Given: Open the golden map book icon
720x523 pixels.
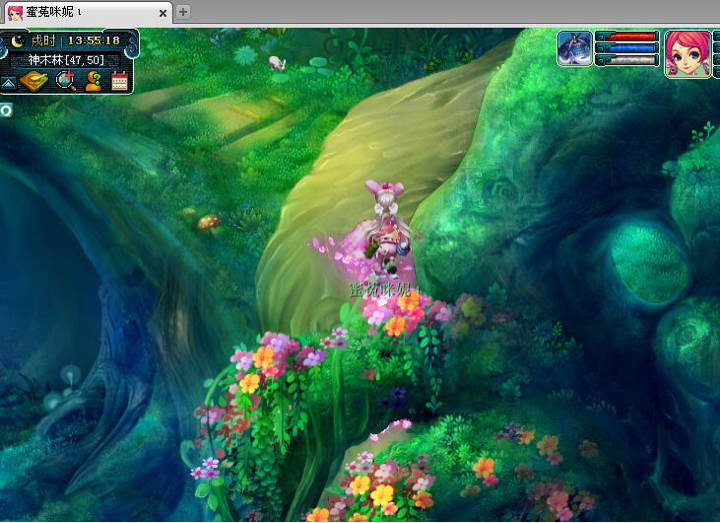Looking at the screenshot, I should pos(34,81).
